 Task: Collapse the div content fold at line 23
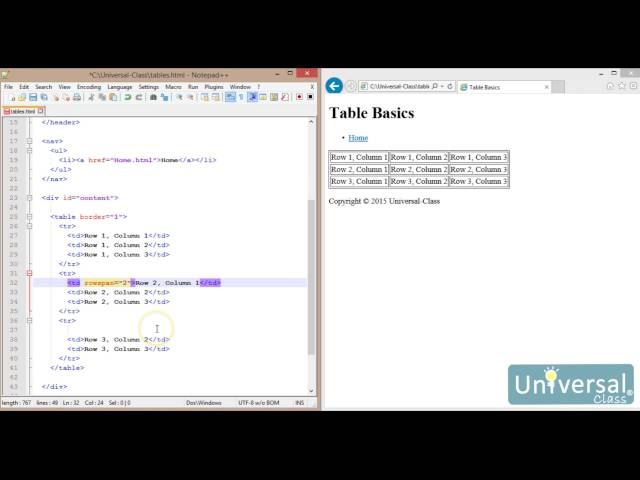[x=29, y=198]
